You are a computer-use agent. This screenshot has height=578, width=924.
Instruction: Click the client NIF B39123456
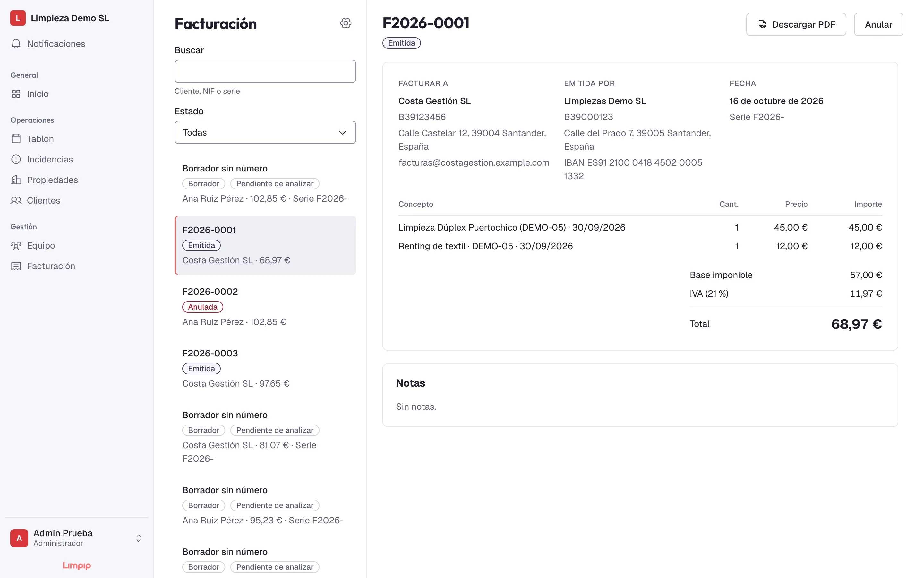pyautogui.click(x=422, y=117)
